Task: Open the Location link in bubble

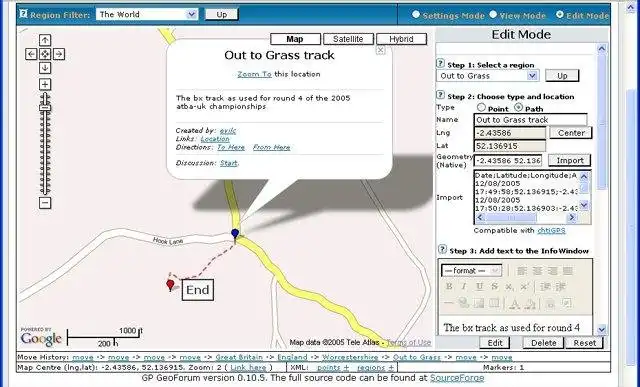Action: click(x=215, y=139)
